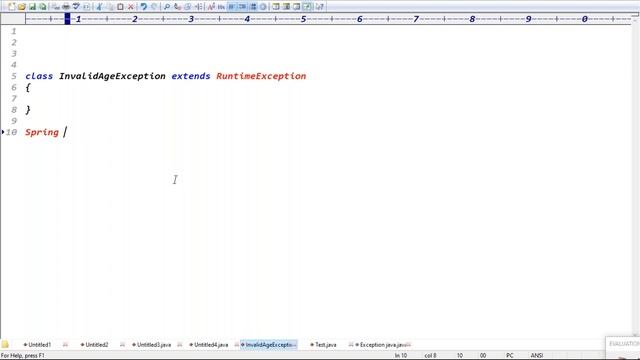Viewport: 640px width, 360px height.
Task: Undo the last edit with blue arrow icon
Action: pyautogui.click(x=143, y=7)
